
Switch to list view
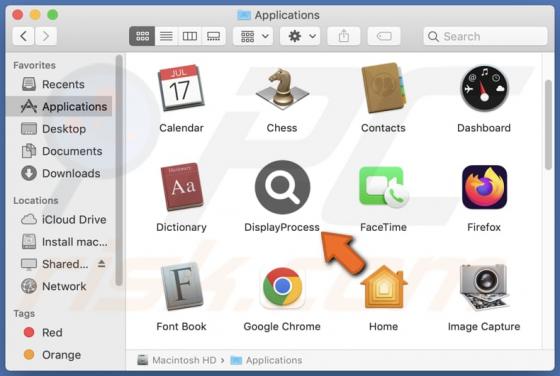point(166,36)
